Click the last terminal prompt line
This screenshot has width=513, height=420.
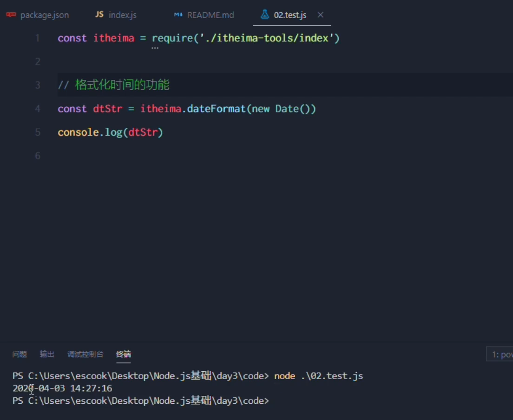(x=141, y=400)
